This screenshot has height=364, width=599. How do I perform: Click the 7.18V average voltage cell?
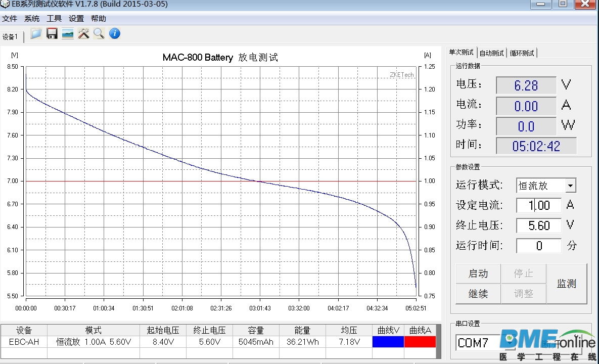pyautogui.click(x=349, y=342)
